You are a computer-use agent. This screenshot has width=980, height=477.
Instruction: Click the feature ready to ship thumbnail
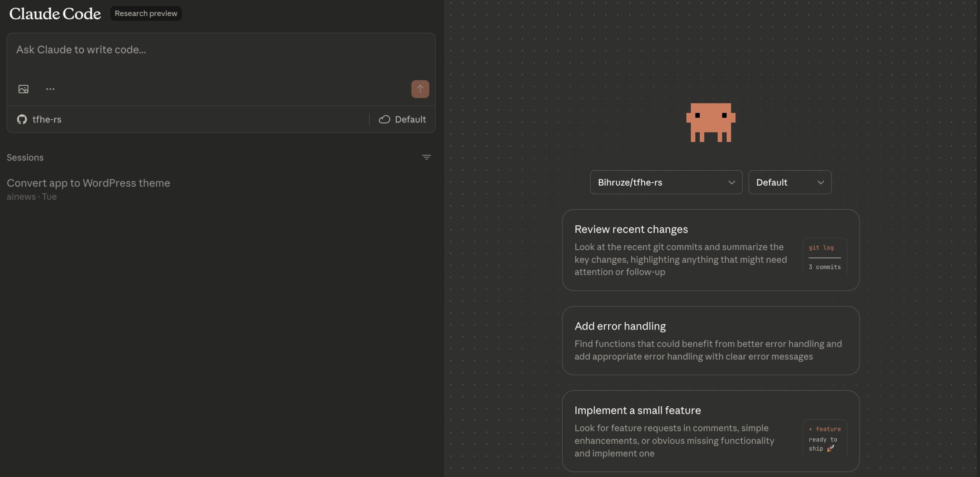825,438
